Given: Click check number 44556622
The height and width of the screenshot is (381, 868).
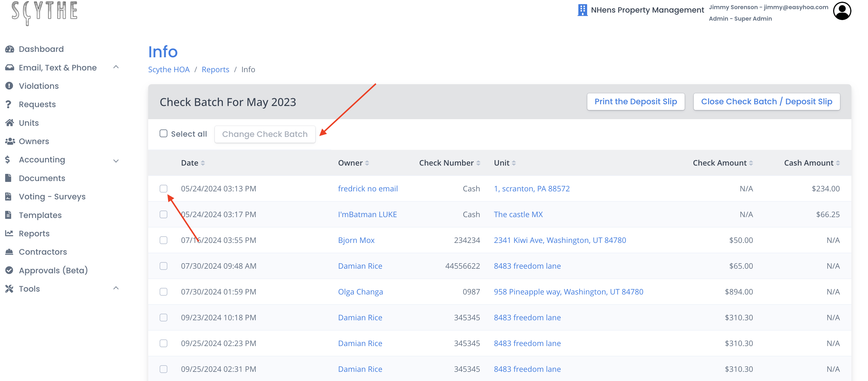Looking at the screenshot, I should point(462,266).
